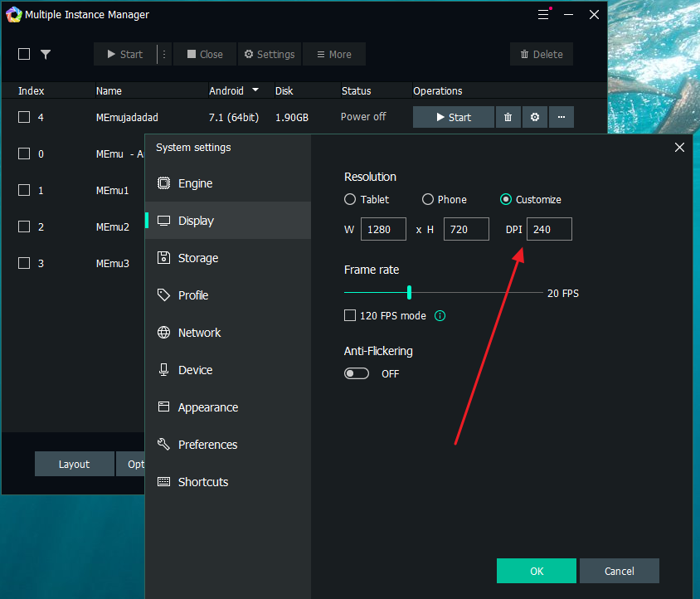Image resolution: width=700 pixels, height=599 pixels.
Task: Enable the 120 FPS mode checkbox
Action: (350, 315)
